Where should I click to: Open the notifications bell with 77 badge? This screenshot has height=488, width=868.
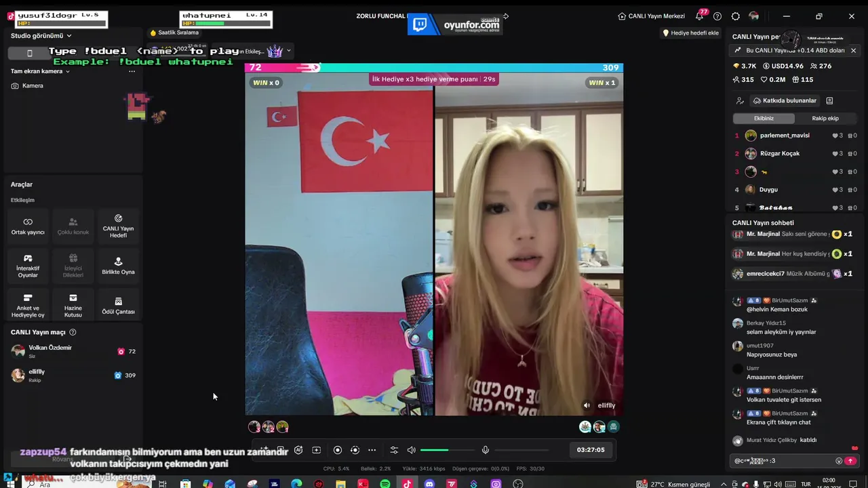[700, 16]
